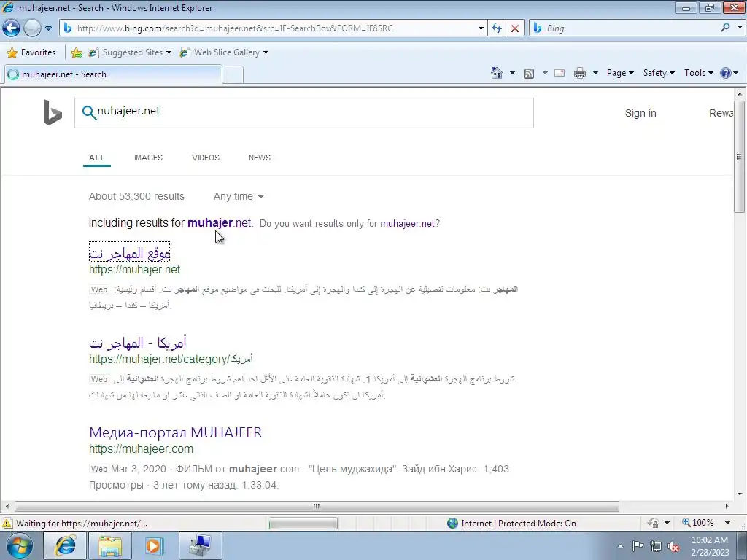Click the RSS Feeds icon
Screen dimensions: 747x560
pyautogui.click(x=529, y=73)
